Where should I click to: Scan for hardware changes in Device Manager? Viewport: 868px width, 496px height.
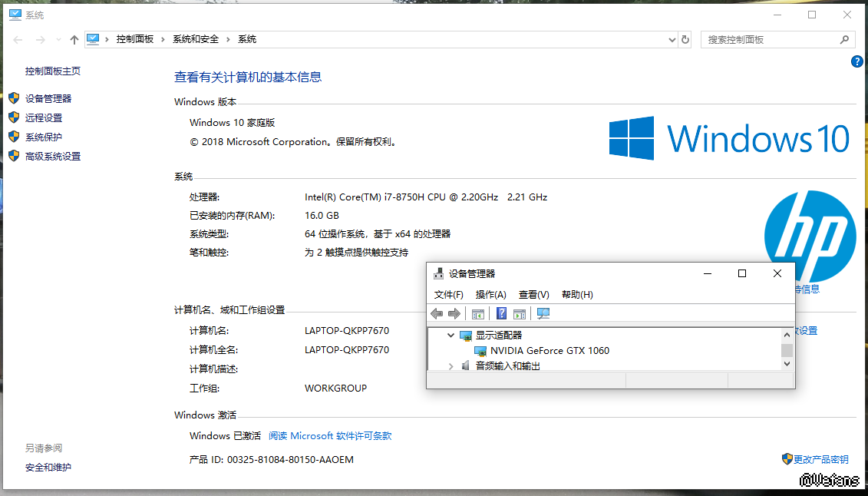(x=543, y=314)
